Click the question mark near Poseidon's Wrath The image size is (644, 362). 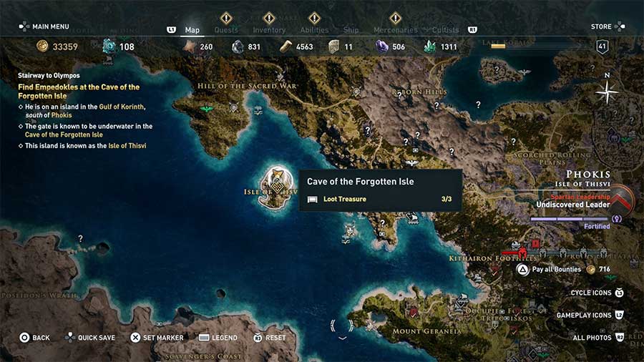point(80,238)
